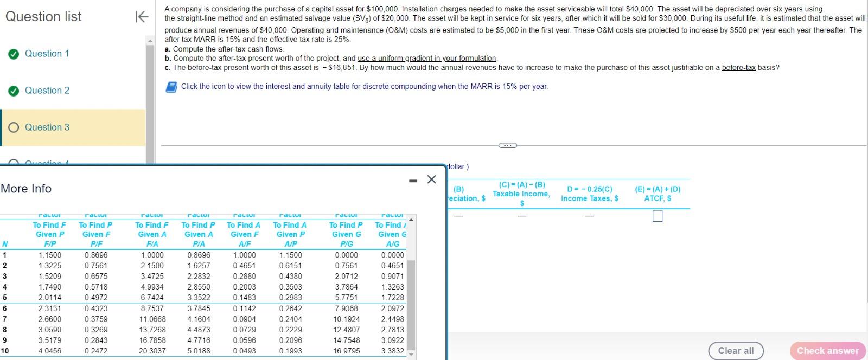Click the N column header

(5, 244)
